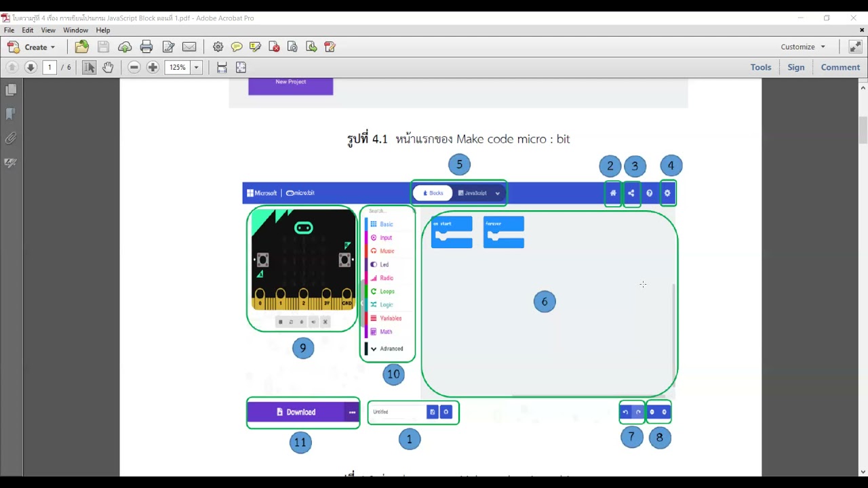Screen dimensions: 868x488
Task: Open the Create PDF menu
Action: pyautogui.click(x=31, y=47)
